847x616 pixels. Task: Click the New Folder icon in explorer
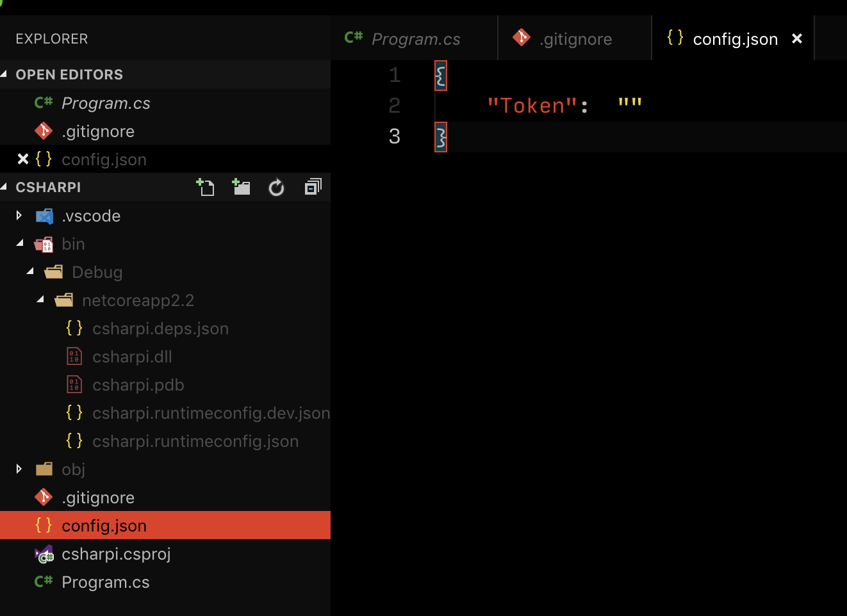point(241,187)
